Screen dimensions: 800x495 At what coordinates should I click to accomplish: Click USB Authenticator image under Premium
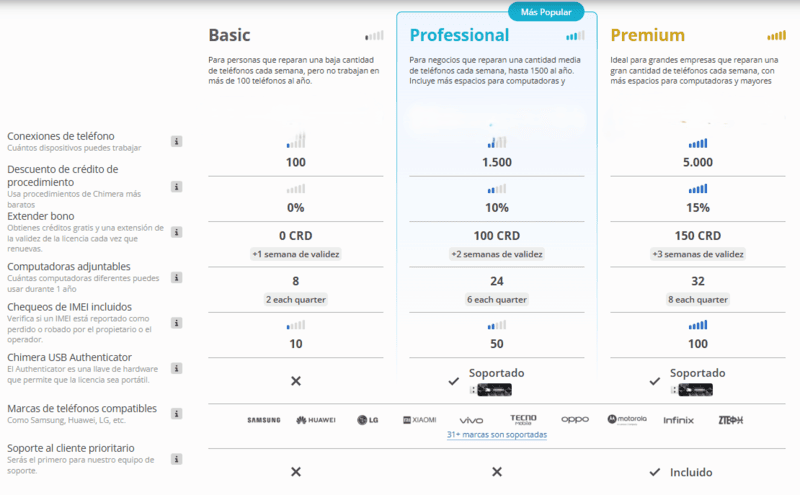click(698, 389)
